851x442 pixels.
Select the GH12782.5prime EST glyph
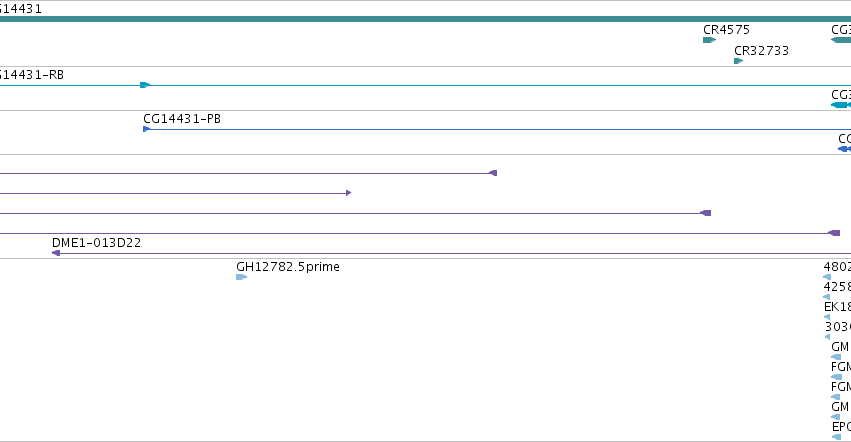pyautogui.click(x=242, y=277)
